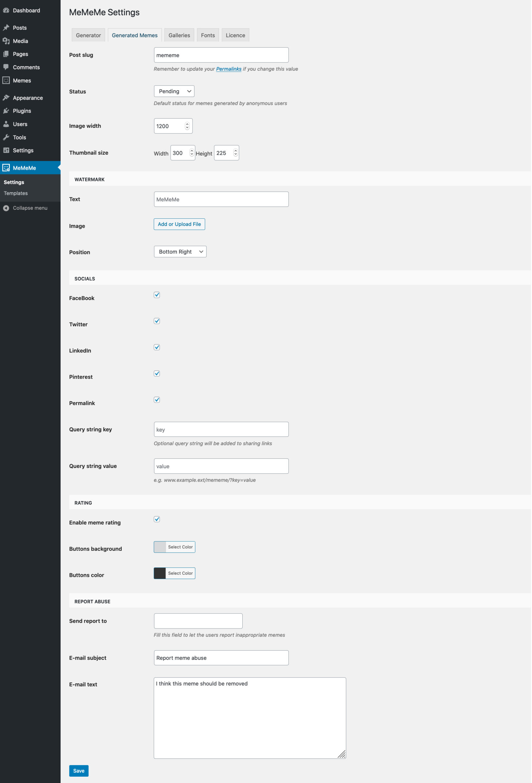
Task: Uncheck the FaceBook sharing checkbox
Action: pos(157,295)
